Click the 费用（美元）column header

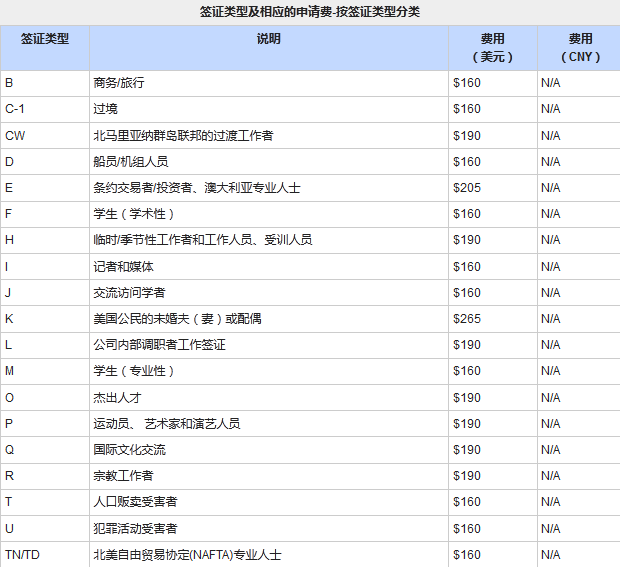[492, 47]
